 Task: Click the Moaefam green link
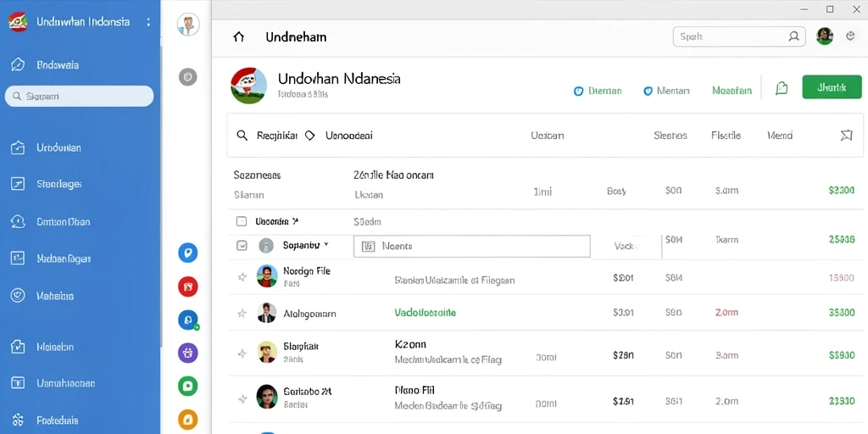point(732,91)
